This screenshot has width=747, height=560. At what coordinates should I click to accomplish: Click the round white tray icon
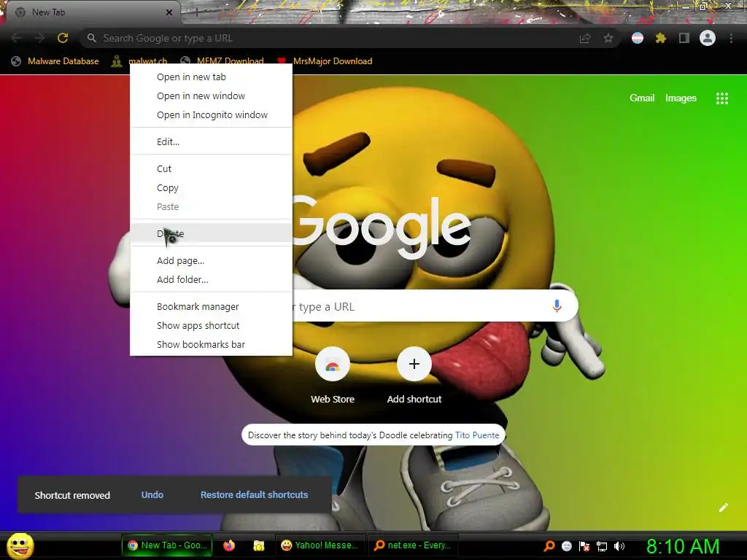coord(566,546)
